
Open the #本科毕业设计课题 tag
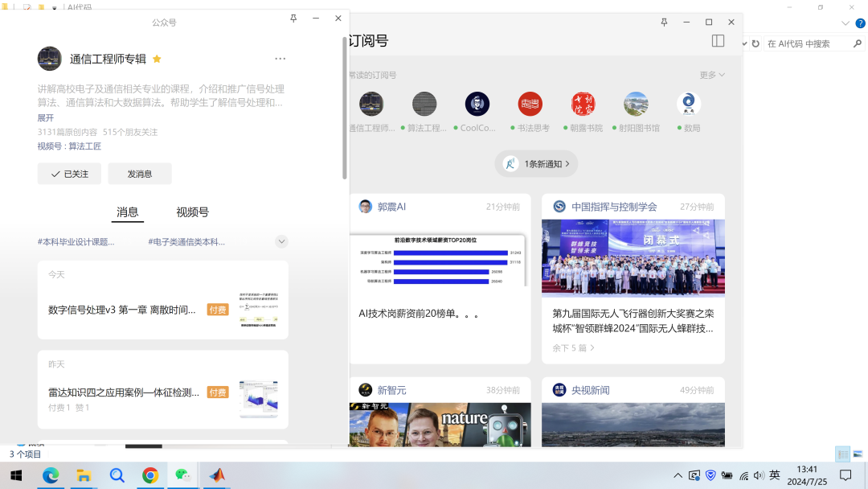[76, 242]
